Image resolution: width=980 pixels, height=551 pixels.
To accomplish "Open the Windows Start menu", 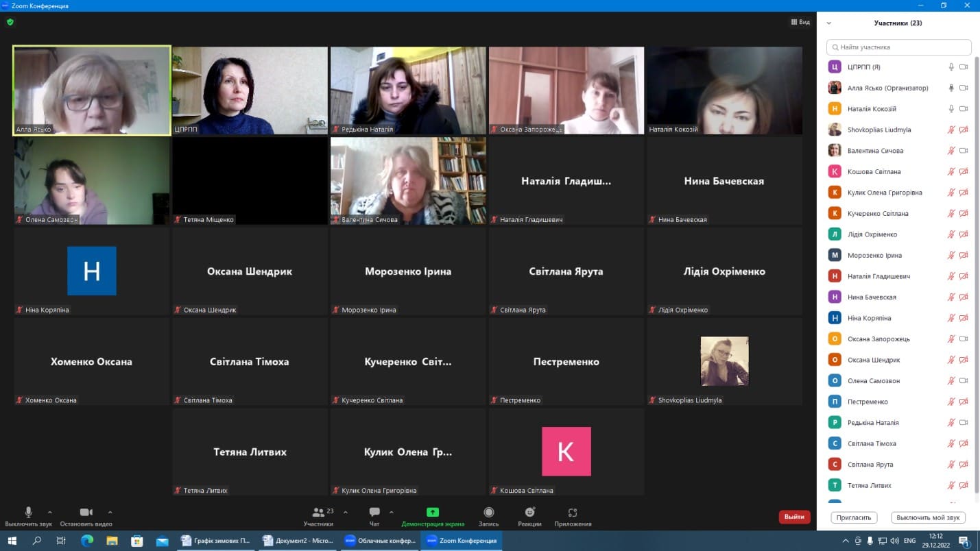I will click(12, 541).
